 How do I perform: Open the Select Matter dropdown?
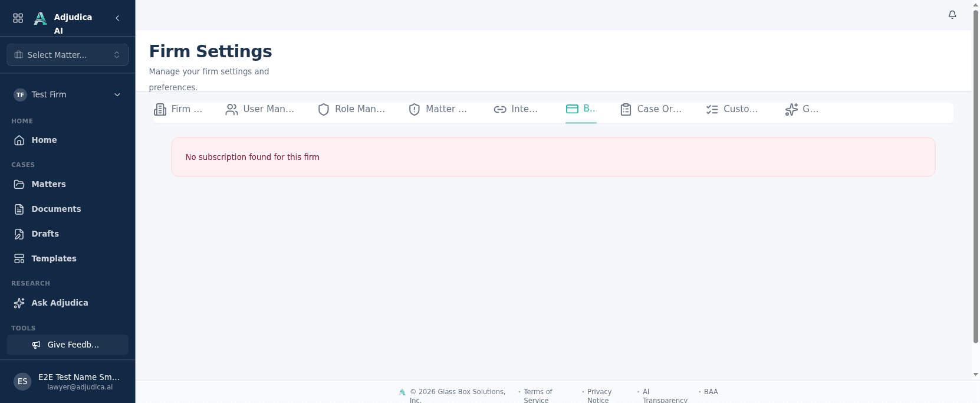(x=68, y=55)
